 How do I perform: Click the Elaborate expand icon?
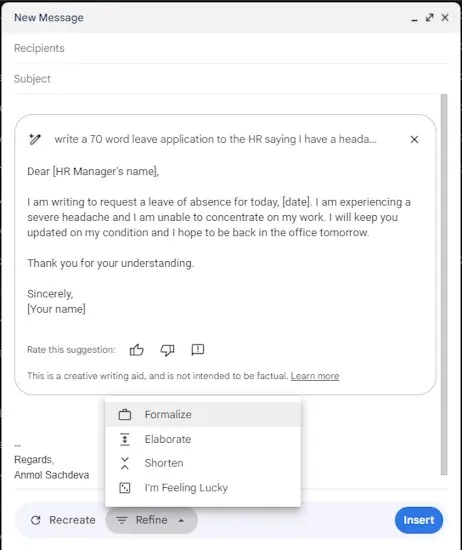[125, 439]
